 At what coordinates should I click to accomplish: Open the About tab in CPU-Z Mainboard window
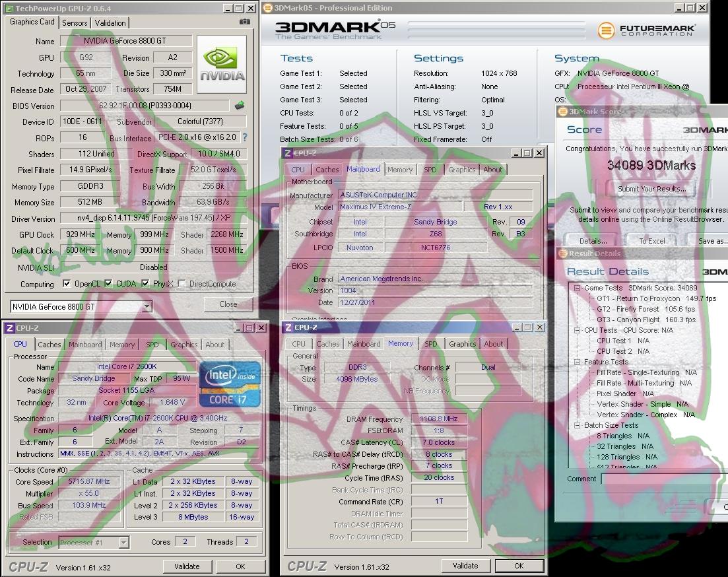493,170
